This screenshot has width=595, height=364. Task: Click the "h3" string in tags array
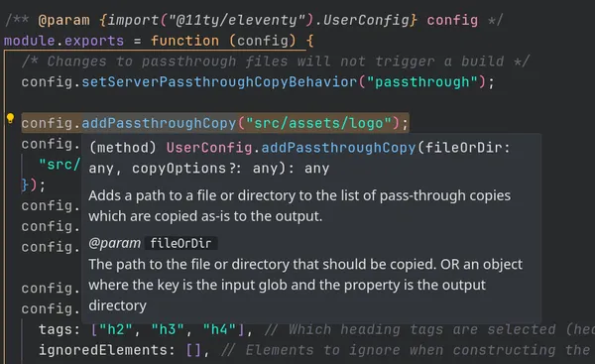click(x=168, y=329)
